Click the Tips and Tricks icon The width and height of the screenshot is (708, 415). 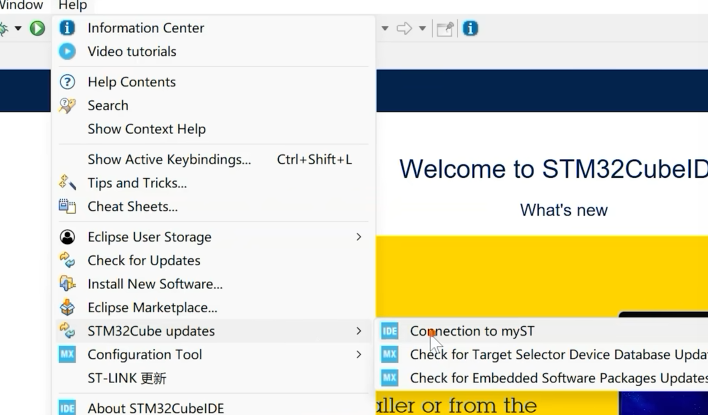67,183
